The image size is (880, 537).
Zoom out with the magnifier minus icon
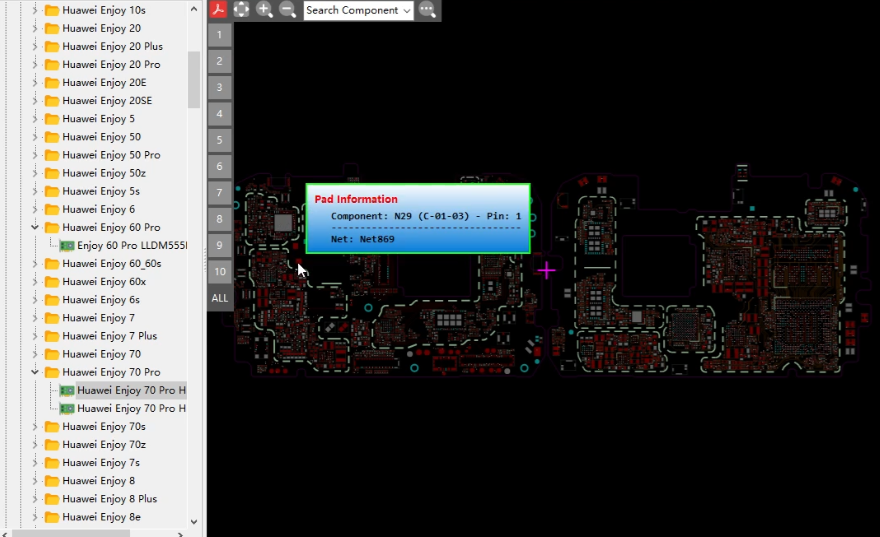[x=287, y=10]
